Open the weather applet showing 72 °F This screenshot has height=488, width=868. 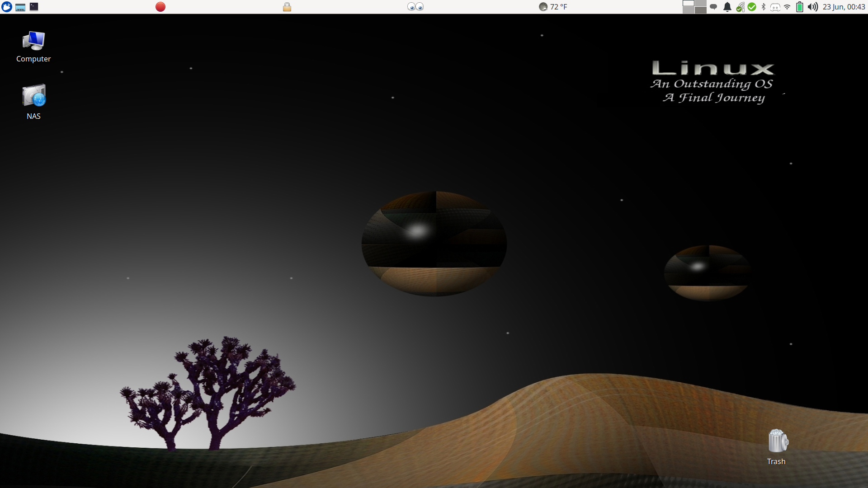(x=553, y=7)
